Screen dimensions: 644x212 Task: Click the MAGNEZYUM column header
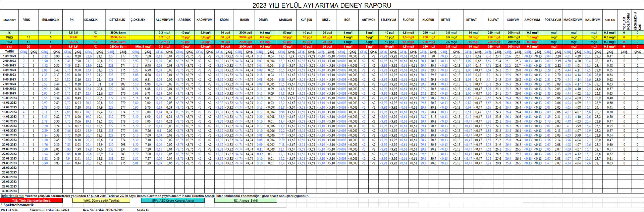pos(573,20)
